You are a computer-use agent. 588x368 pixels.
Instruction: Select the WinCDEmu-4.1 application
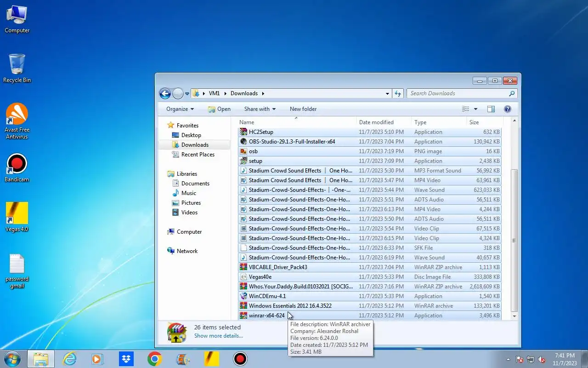tap(369, 296)
